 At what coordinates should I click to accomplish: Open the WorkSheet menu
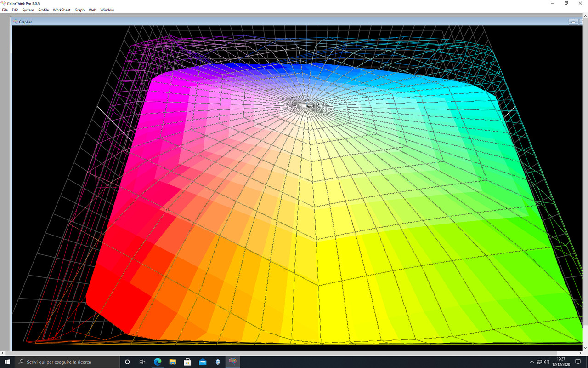click(x=61, y=10)
